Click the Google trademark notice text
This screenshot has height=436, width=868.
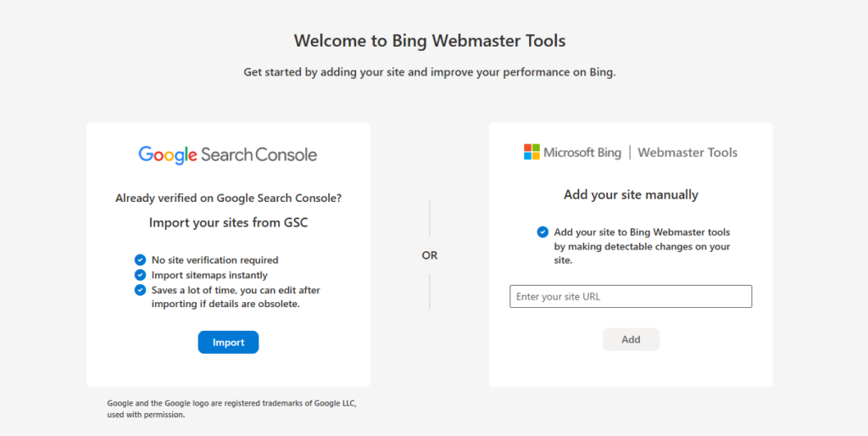click(232, 409)
